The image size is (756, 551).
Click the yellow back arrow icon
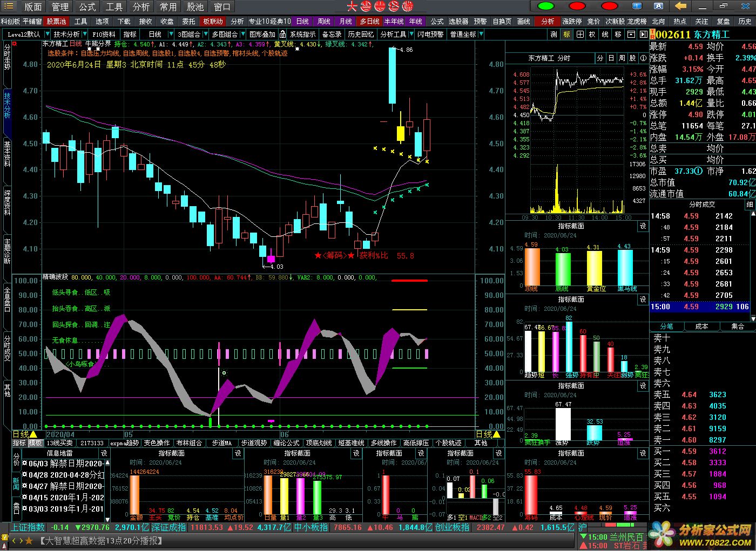pos(680,6)
